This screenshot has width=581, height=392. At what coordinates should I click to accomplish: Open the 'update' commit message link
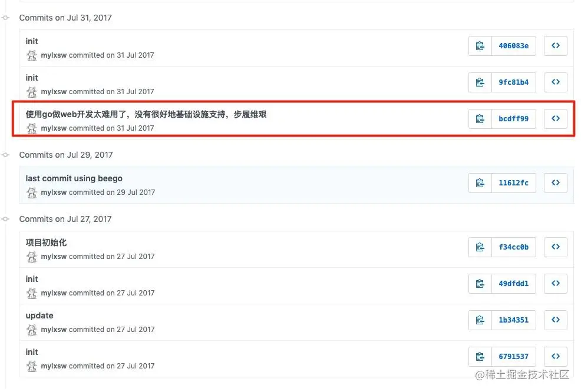coord(39,315)
